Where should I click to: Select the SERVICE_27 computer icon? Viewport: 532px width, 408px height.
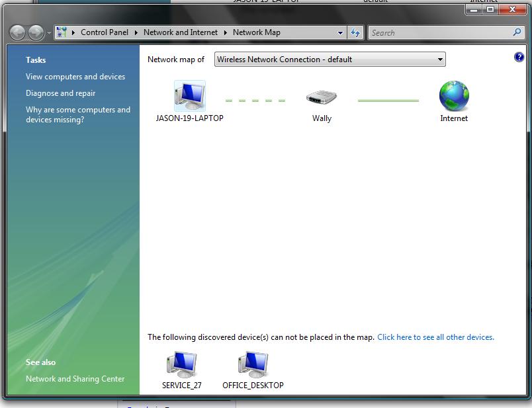click(181, 364)
